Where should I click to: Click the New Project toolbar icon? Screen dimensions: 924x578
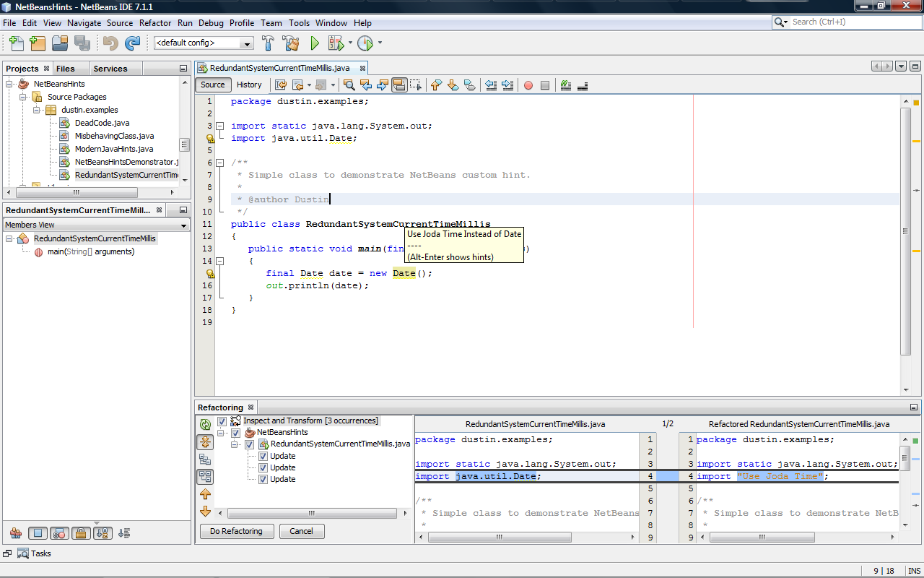click(x=38, y=43)
